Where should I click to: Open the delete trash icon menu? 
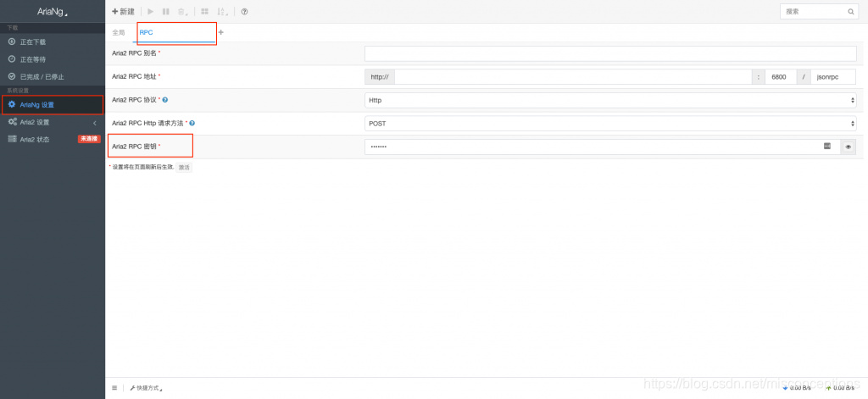click(182, 12)
